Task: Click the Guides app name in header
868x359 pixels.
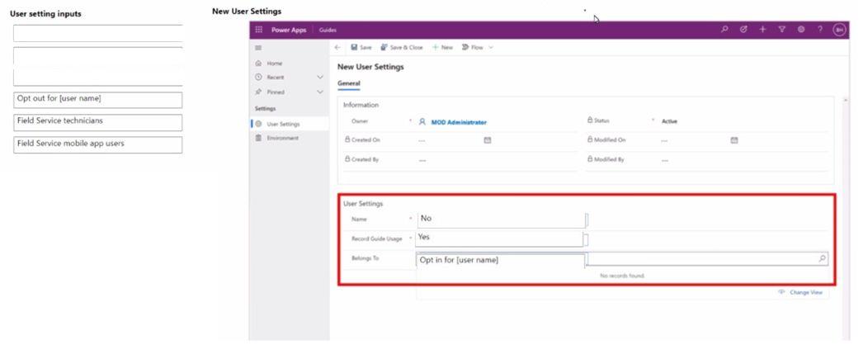Action: [328, 30]
